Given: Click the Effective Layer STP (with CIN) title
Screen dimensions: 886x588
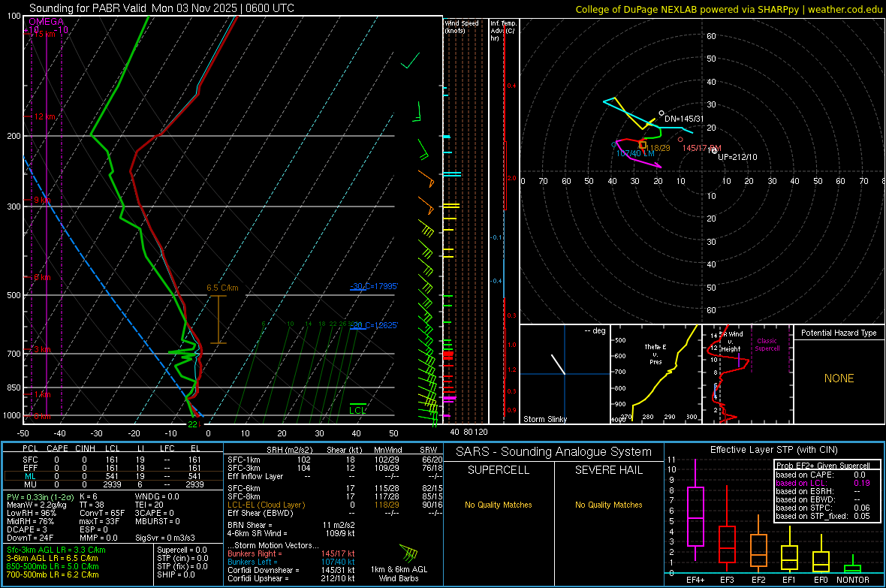Looking at the screenshot, I should (x=773, y=450).
